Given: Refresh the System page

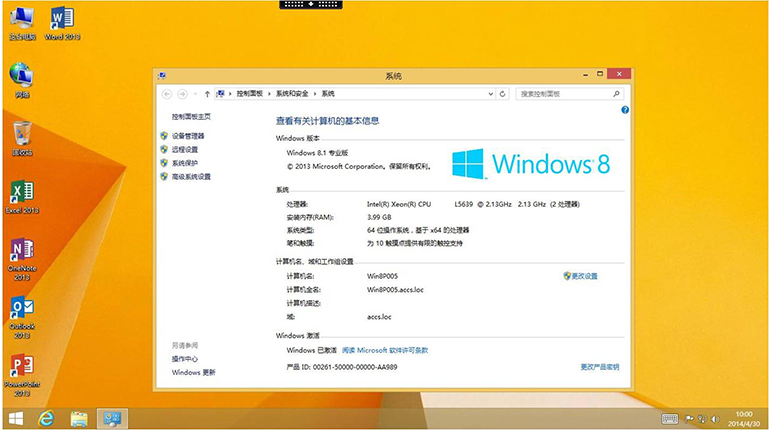Looking at the screenshot, I should click(x=502, y=94).
